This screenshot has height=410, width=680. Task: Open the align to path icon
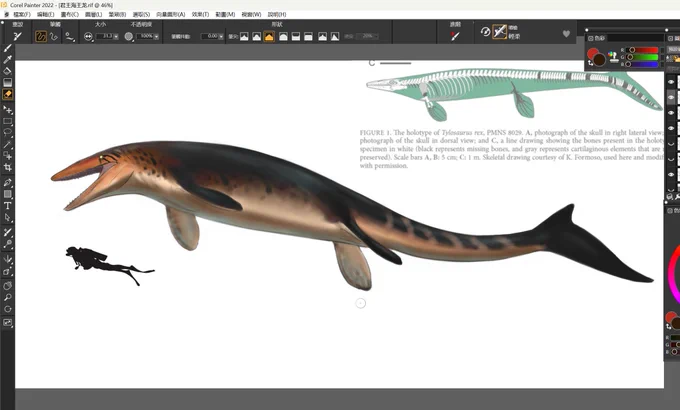(70, 37)
